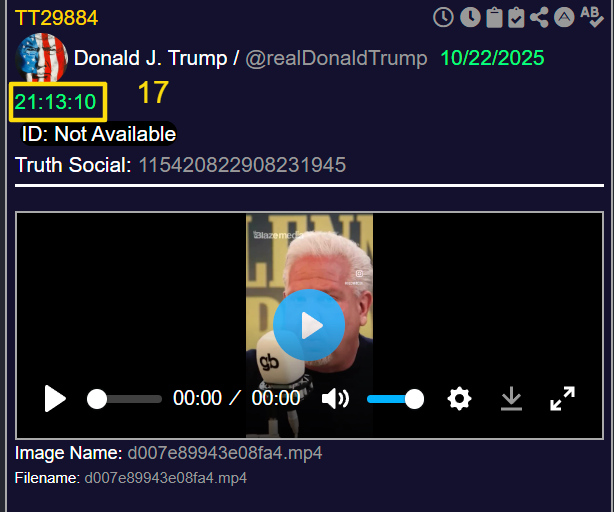Open Truth Social ID 115420822908231945
The image size is (614, 512).
coord(242,164)
